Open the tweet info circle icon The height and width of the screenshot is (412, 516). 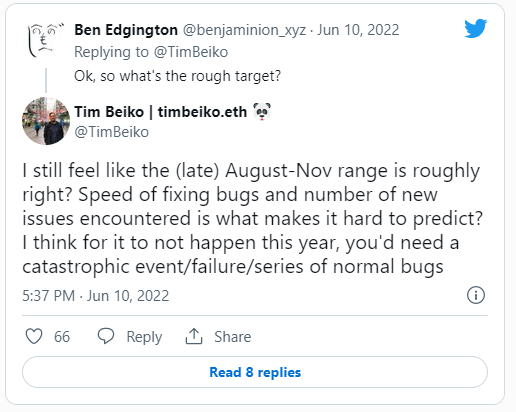(476, 295)
